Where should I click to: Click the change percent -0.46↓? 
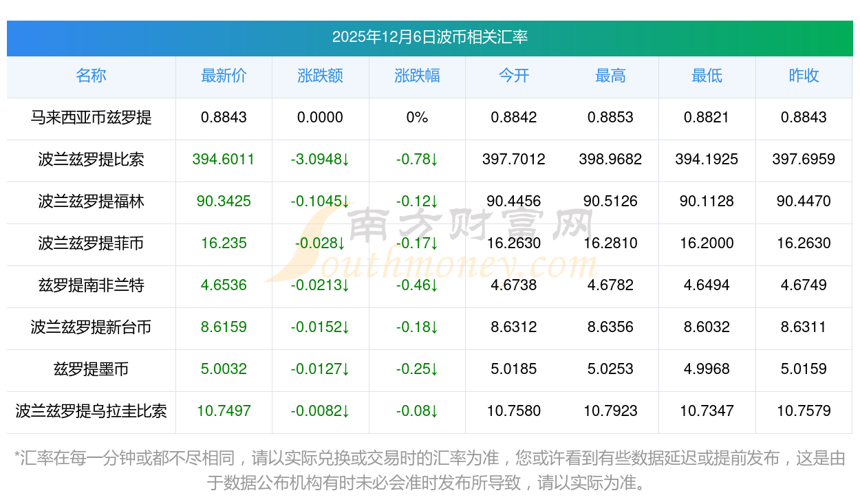coord(417,285)
